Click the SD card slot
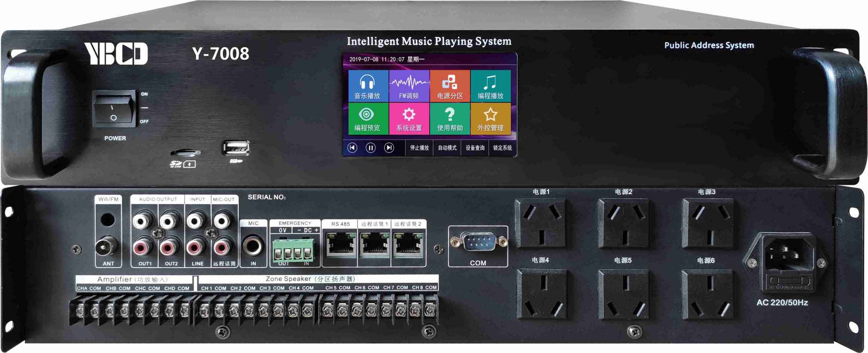868x353 pixels. point(185,152)
